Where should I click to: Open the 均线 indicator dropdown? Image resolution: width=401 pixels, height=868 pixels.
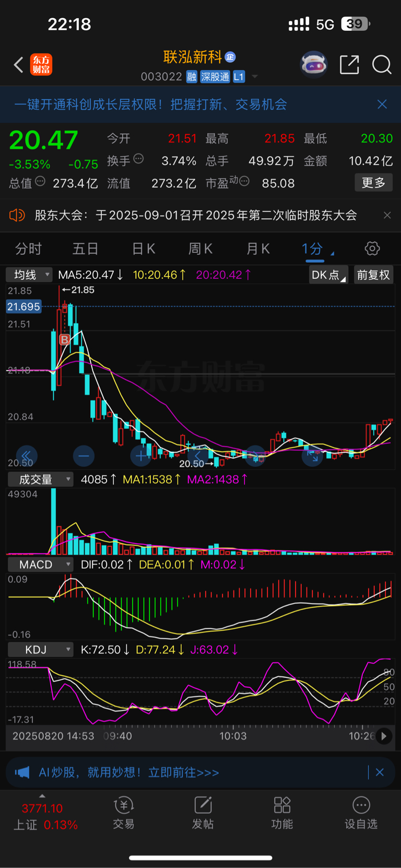[x=29, y=275]
